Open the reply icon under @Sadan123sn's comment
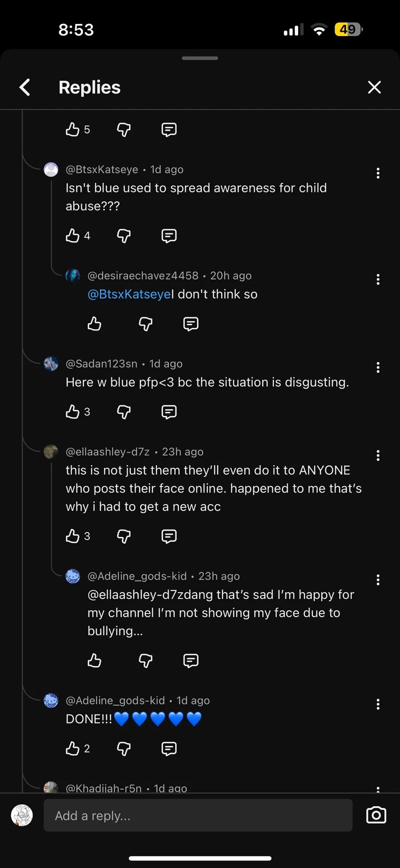This screenshot has width=400, height=868. tap(169, 412)
